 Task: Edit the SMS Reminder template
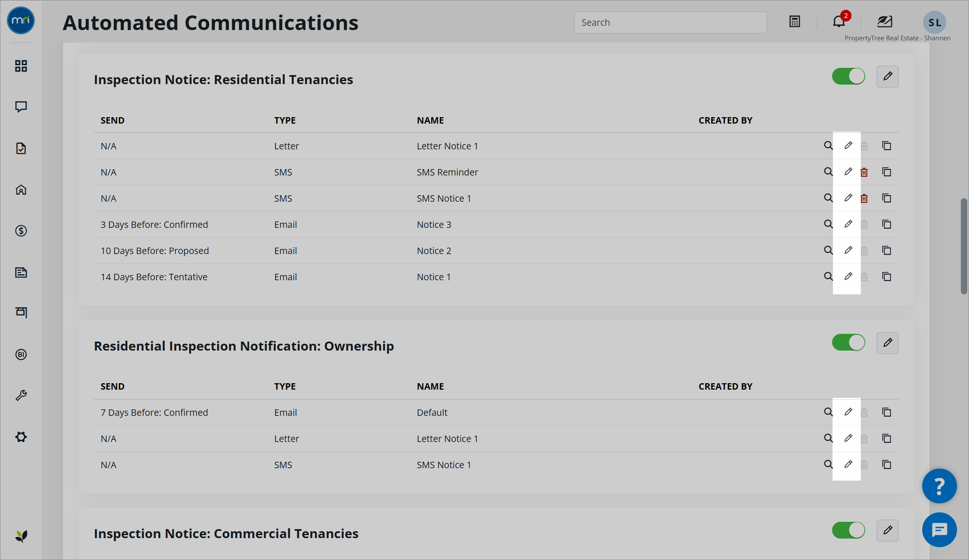click(848, 172)
